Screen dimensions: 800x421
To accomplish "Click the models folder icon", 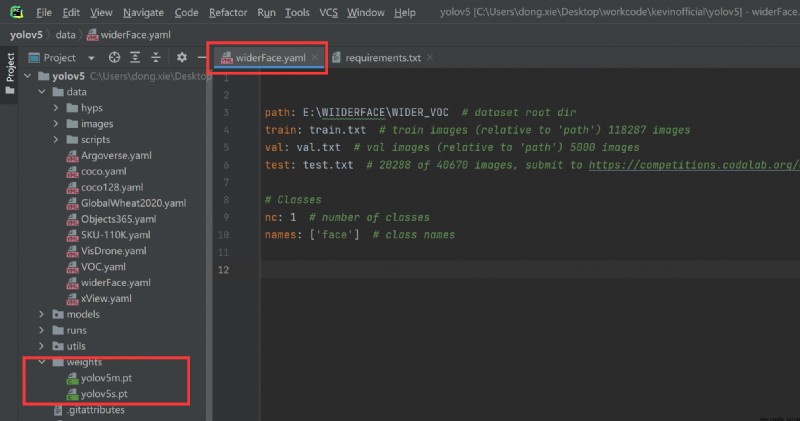I will tap(58, 314).
